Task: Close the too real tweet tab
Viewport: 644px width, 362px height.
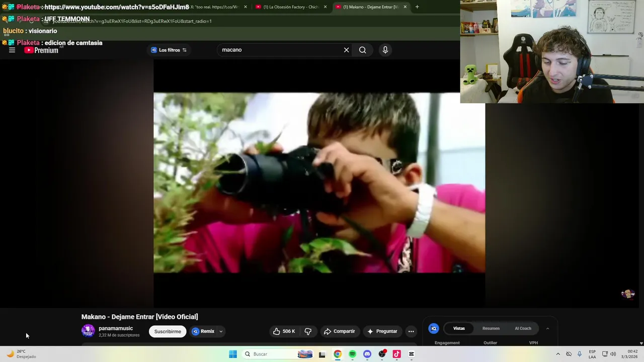Action: 246,7
